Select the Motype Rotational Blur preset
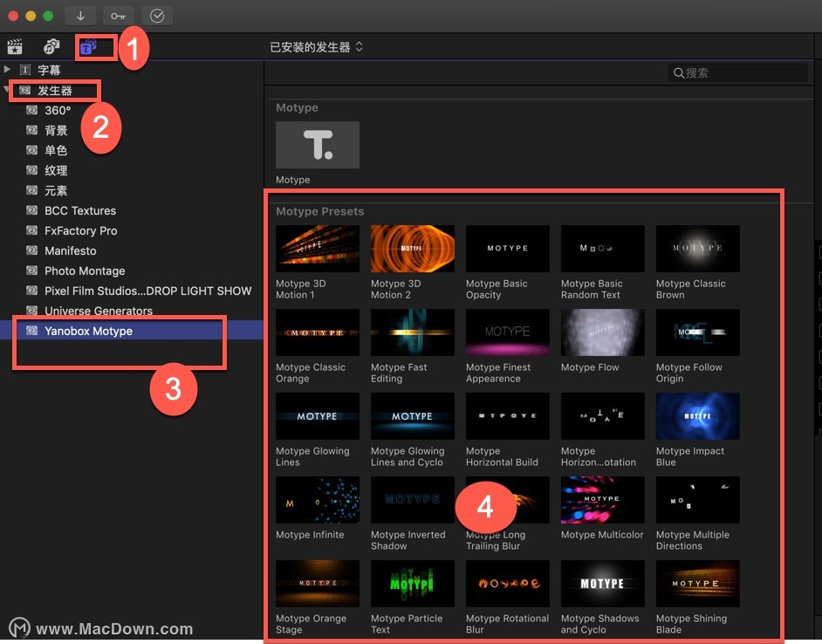 point(508,584)
